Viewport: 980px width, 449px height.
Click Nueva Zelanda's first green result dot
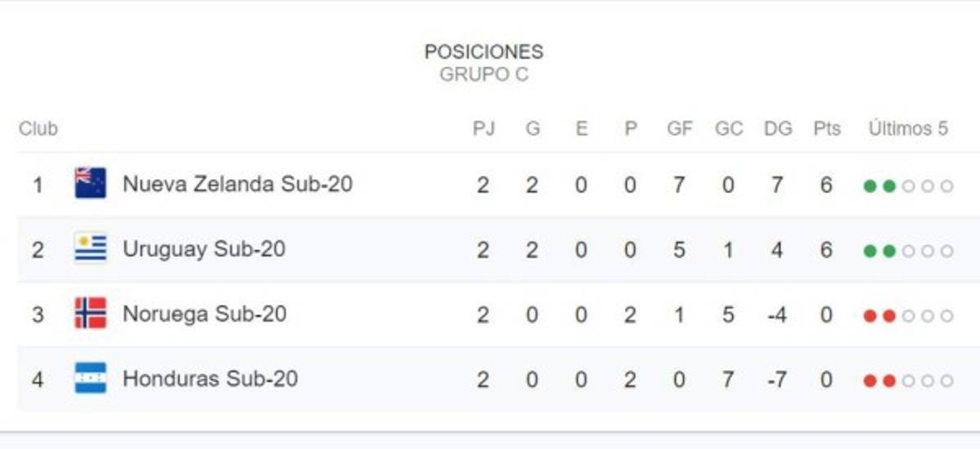870,186
